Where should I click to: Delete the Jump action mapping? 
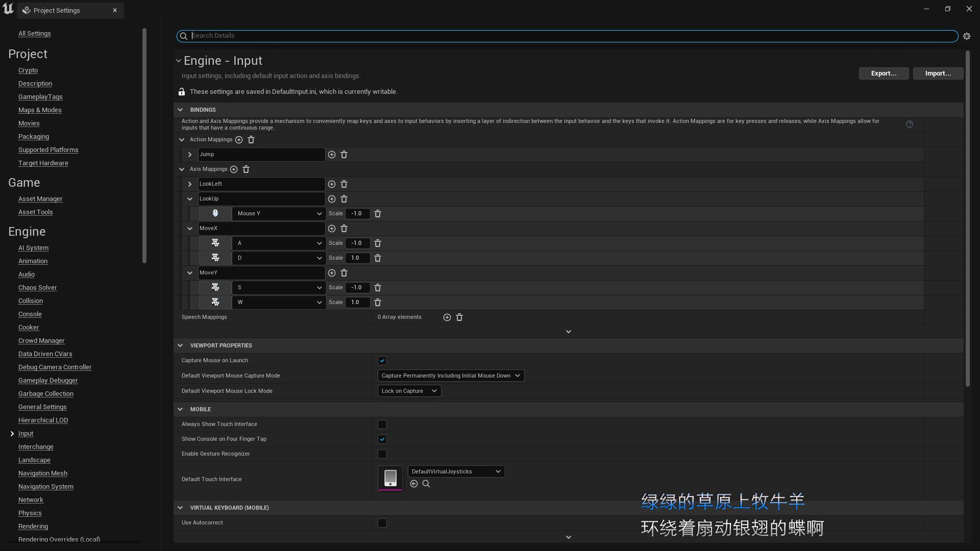point(344,155)
